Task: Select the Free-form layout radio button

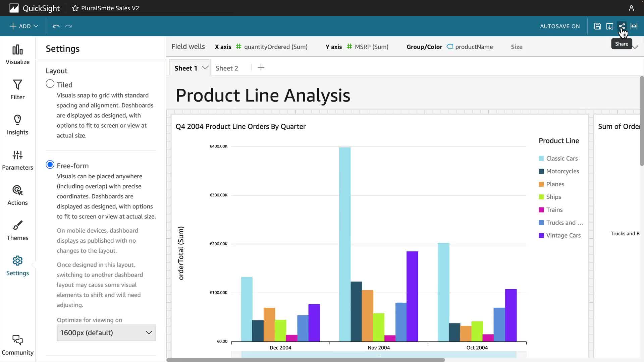Action: (50, 165)
